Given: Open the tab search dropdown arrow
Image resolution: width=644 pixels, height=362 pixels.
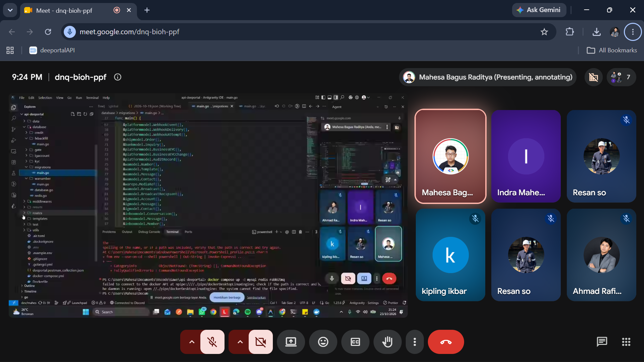Looking at the screenshot, I should click(x=10, y=10).
